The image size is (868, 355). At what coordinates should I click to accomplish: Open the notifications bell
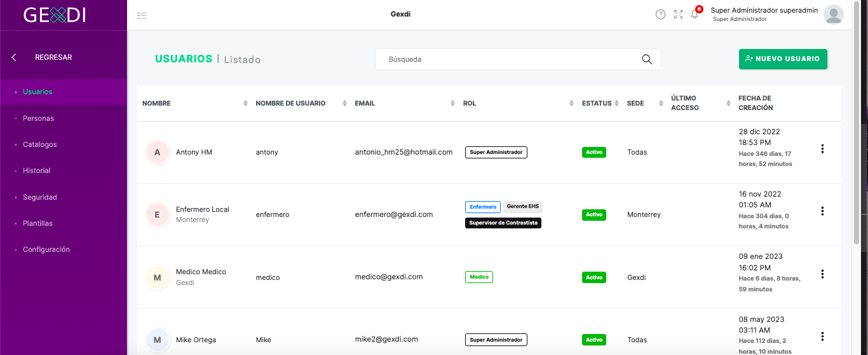(695, 14)
